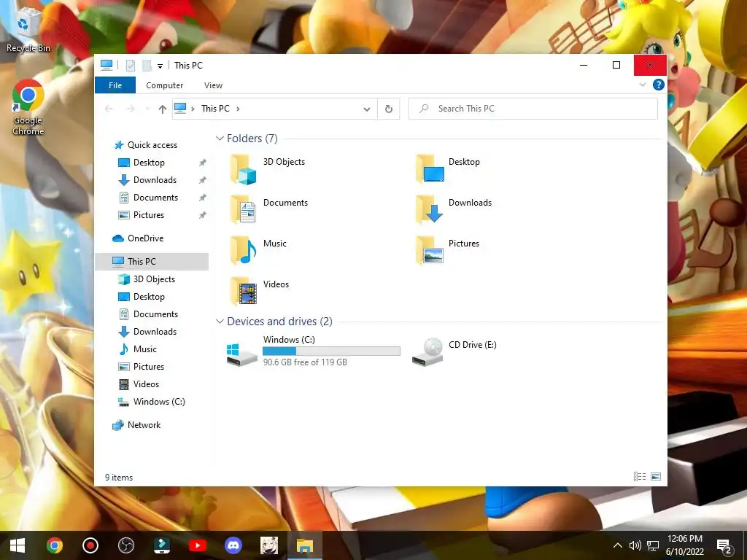Open the anime character app on taskbar

point(268,545)
